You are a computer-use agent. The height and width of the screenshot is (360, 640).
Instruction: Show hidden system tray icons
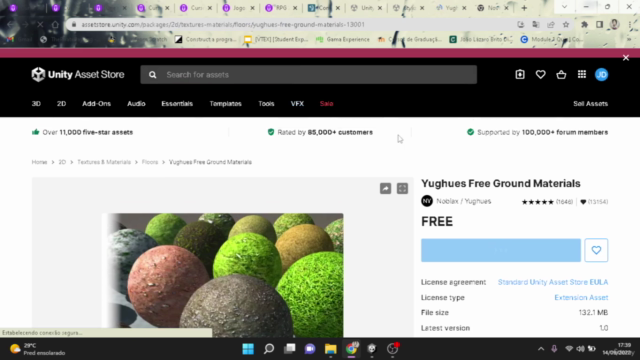[541, 349]
